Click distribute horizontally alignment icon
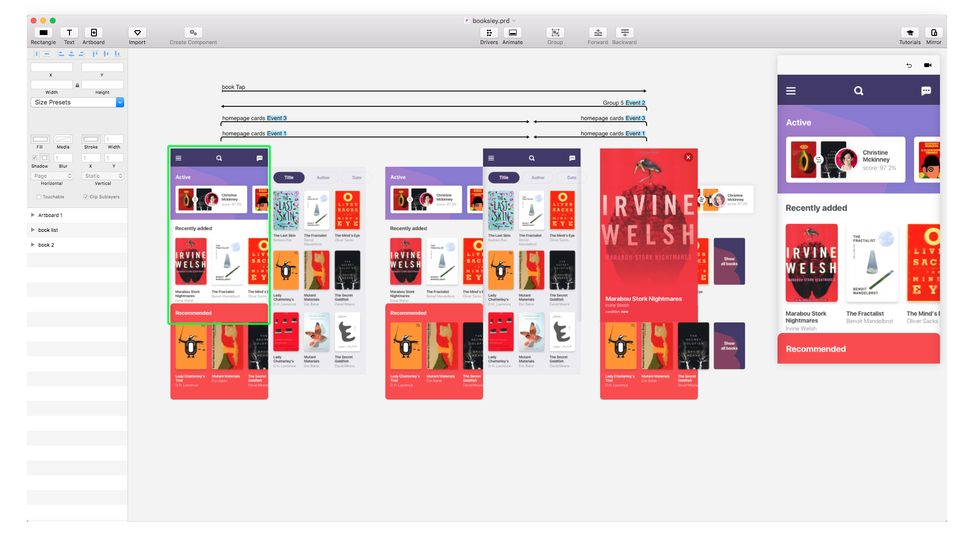This screenshot has height=560, width=974. pos(36,54)
